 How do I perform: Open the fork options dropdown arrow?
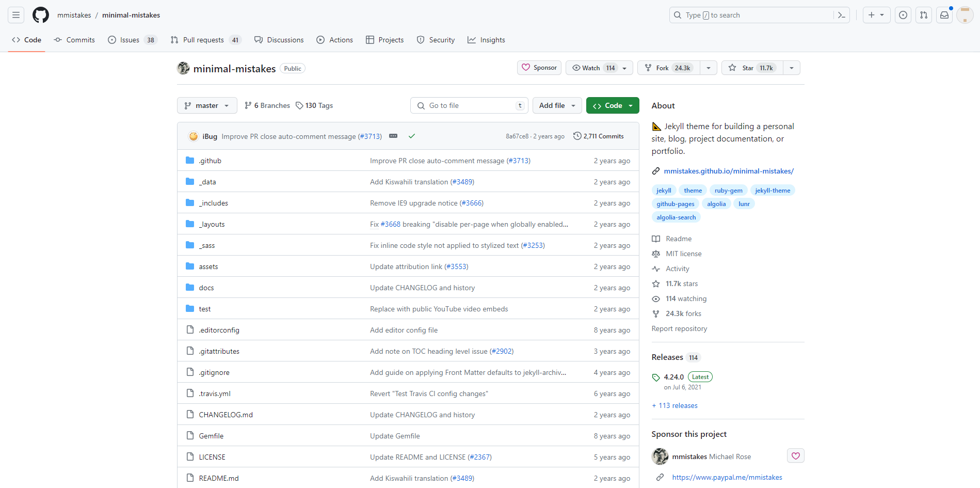709,68
